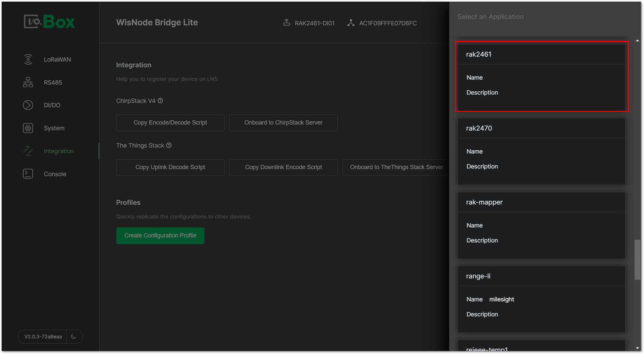Select the rak-mapper application card
This screenshot has width=644, height=354.
541,225
